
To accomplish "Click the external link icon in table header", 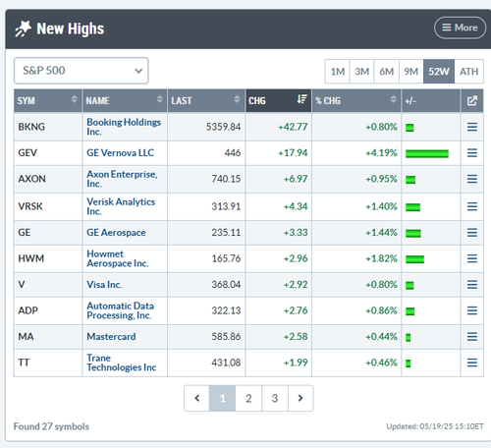I will click(x=472, y=100).
